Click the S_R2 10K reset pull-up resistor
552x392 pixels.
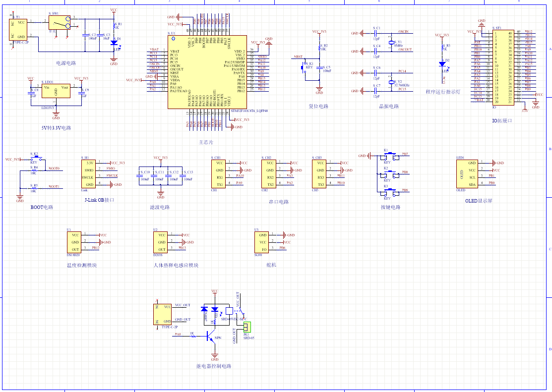coord(320,48)
